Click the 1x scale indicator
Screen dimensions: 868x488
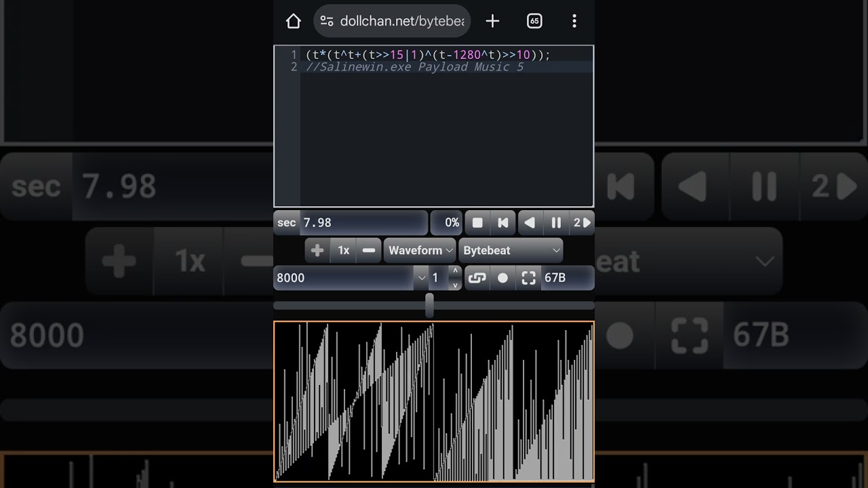click(x=344, y=250)
